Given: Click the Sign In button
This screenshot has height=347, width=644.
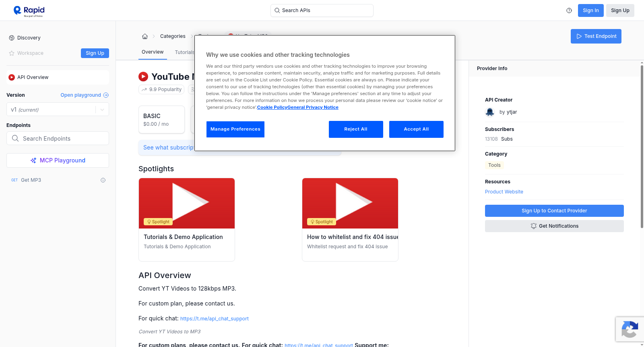Looking at the screenshot, I should point(590,10).
